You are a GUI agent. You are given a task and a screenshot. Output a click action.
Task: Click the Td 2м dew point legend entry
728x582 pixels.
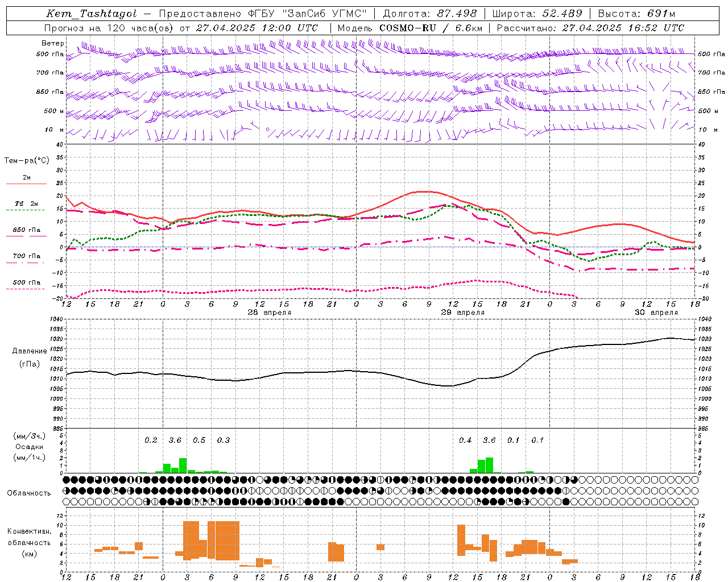27,203
